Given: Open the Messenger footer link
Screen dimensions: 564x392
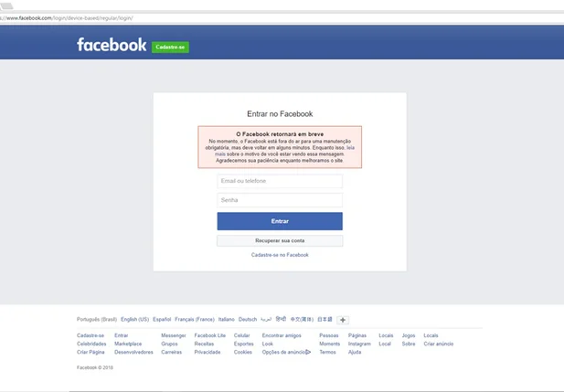Looking at the screenshot, I should pos(174,335).
